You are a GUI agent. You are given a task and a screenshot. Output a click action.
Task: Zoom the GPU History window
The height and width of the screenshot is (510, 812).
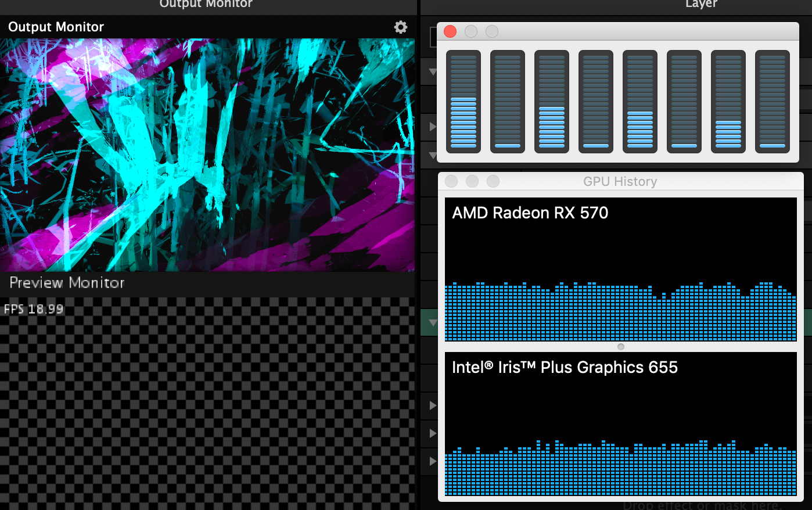[493, 181]
